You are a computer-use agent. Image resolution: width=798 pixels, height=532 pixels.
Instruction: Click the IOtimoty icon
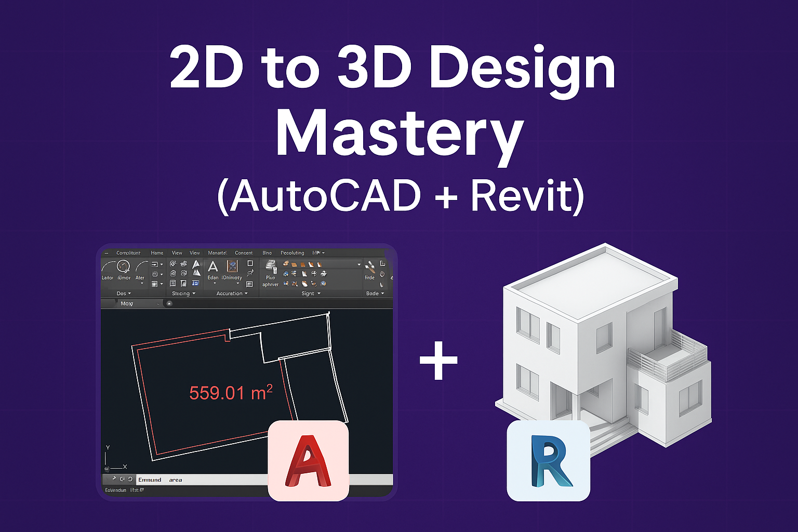pyautogui.click(x=232, y=267)
